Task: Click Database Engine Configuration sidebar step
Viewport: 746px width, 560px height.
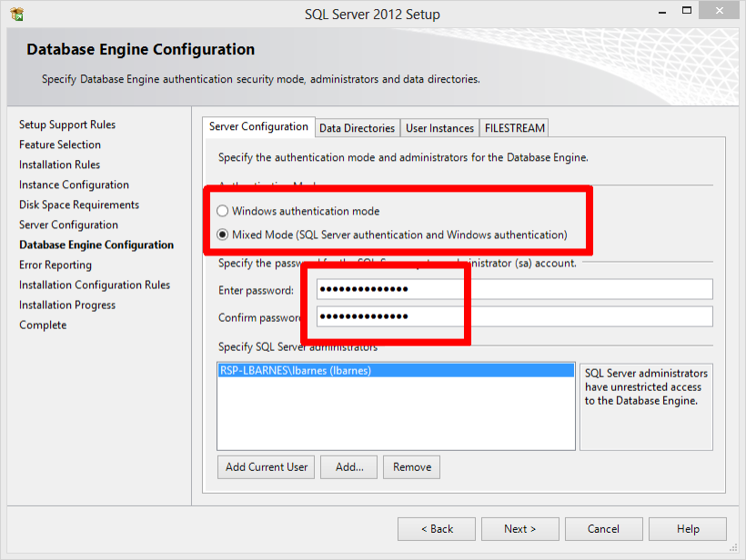Action: [96, 245]
